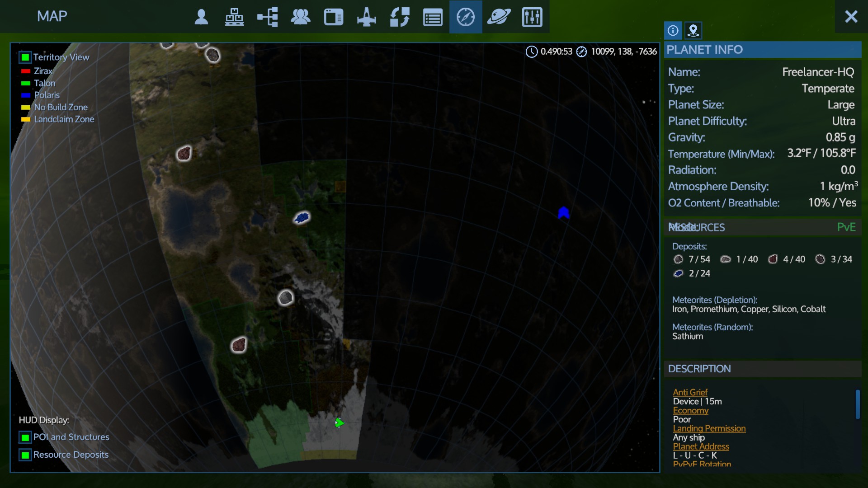Open the player profile icon
The image size is (868, 488).
pyautogui.click(x=201, y=17)
